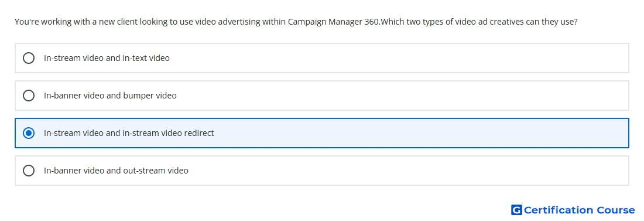Click the selected in-stream video redirect radio

click(29, 133)
